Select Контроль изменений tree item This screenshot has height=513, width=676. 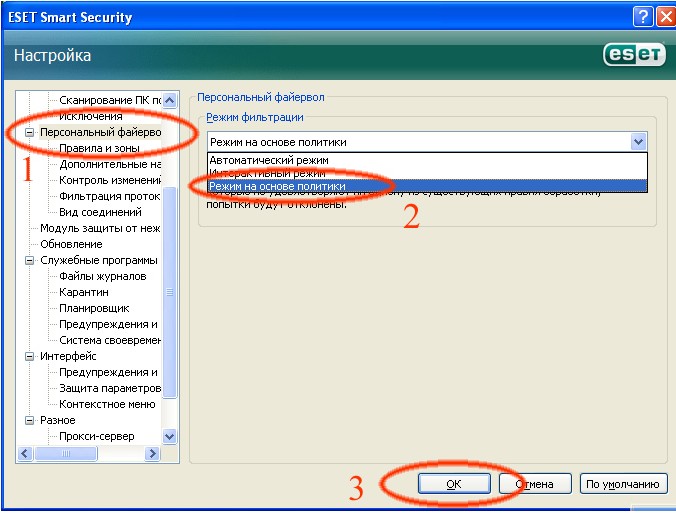coord(110,180)
